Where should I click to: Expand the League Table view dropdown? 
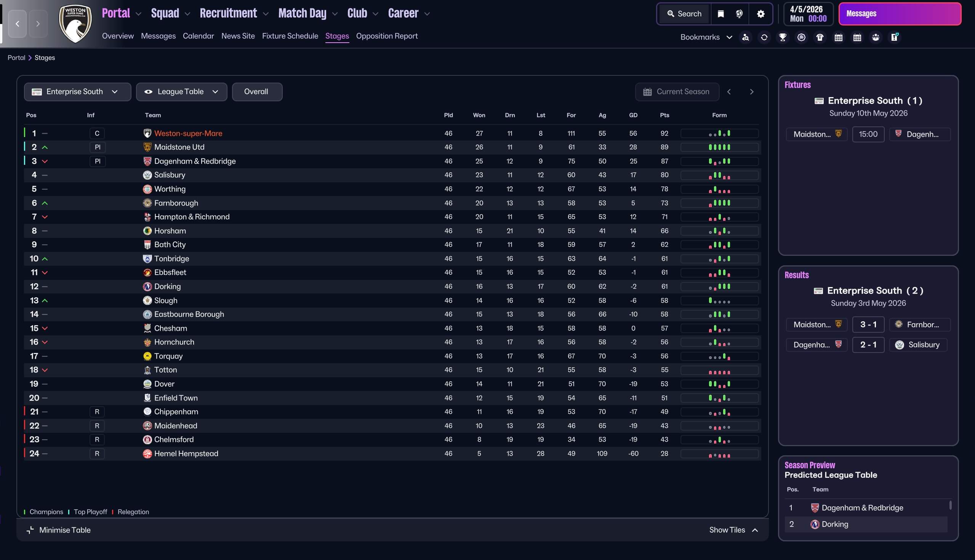pos(181,92)
